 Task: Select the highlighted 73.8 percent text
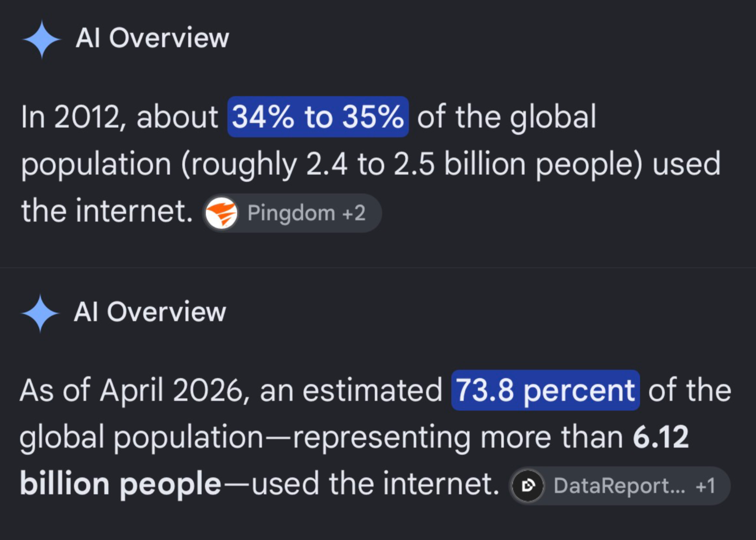click(546, 390)
